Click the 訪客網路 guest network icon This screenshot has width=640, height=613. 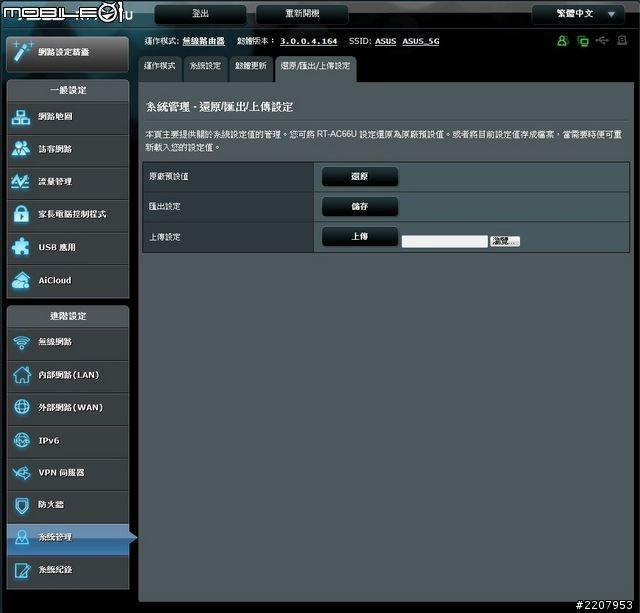pyautogui.click(x=21, y=149)
